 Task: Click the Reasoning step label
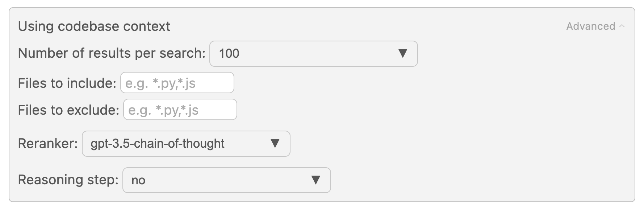click(68, 180)
